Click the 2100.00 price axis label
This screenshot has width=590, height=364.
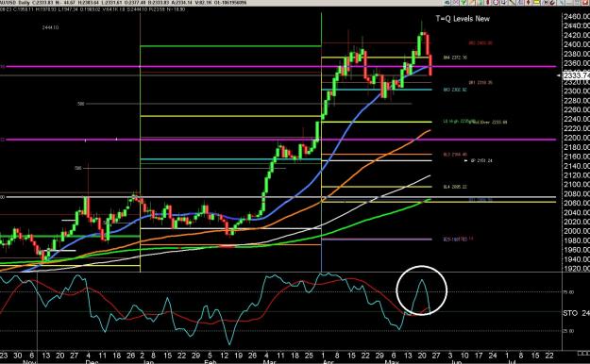[x=576, y=184]
